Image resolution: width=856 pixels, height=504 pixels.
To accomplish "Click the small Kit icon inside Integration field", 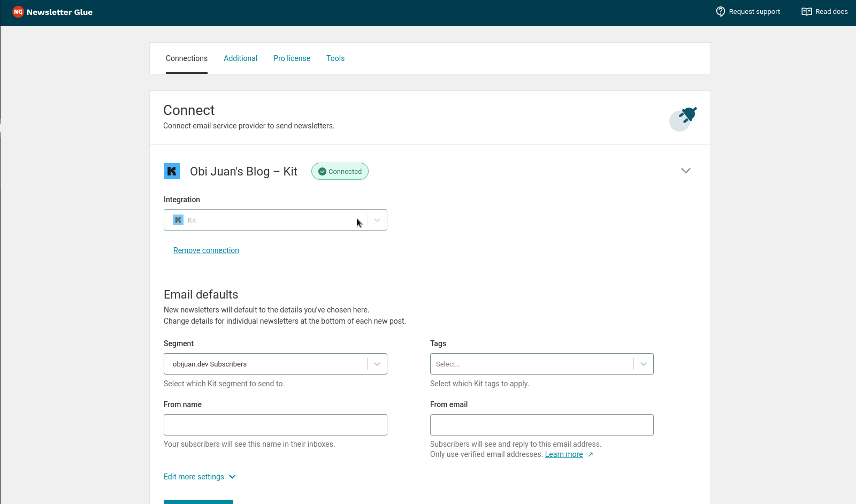I will coord(178,220).
